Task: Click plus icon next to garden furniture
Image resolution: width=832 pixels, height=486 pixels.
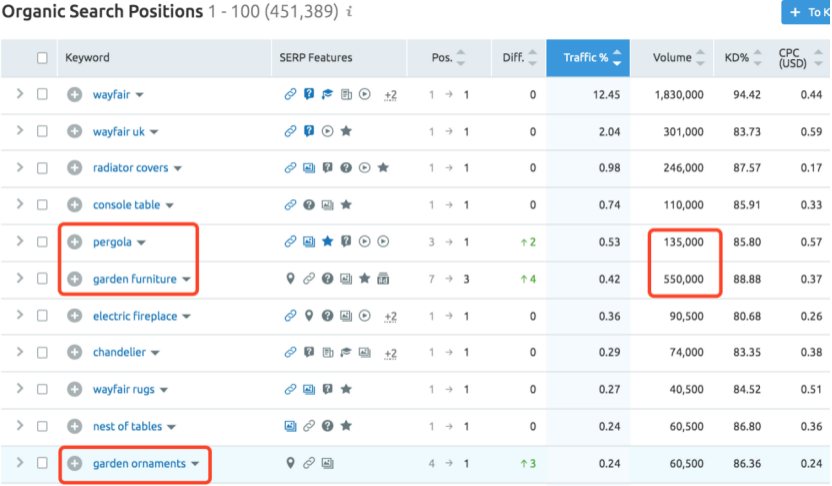Action: pyautogui.click(x=74, y=279)
